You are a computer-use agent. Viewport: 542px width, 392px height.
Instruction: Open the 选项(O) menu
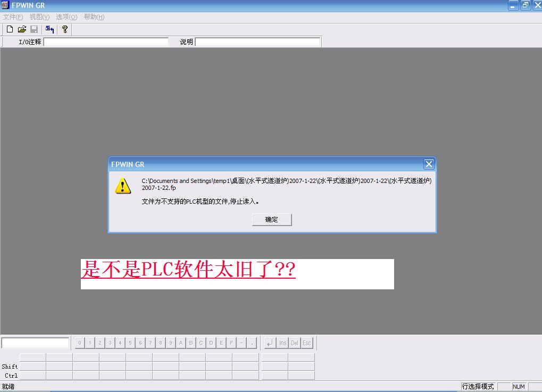66,17
